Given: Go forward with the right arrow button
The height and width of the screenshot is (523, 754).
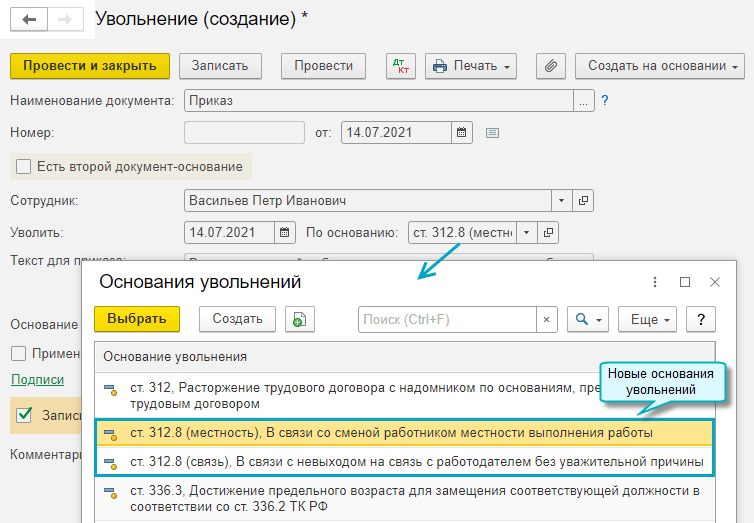Looking at the screenshot, I should coord(65,19).
